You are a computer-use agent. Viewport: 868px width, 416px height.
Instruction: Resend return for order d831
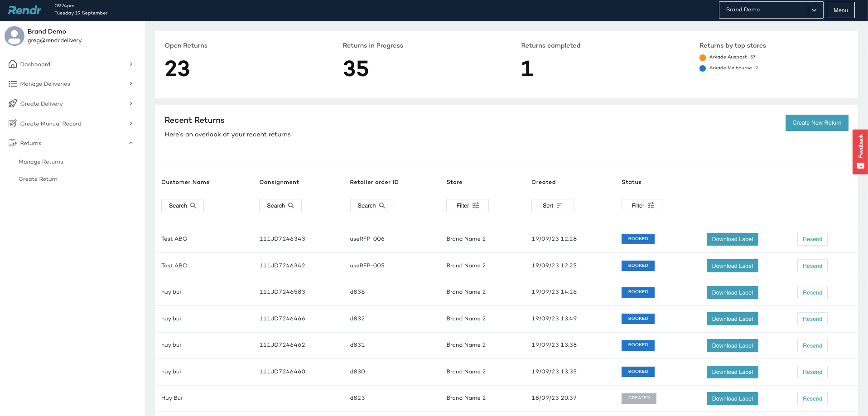(812, 346)
